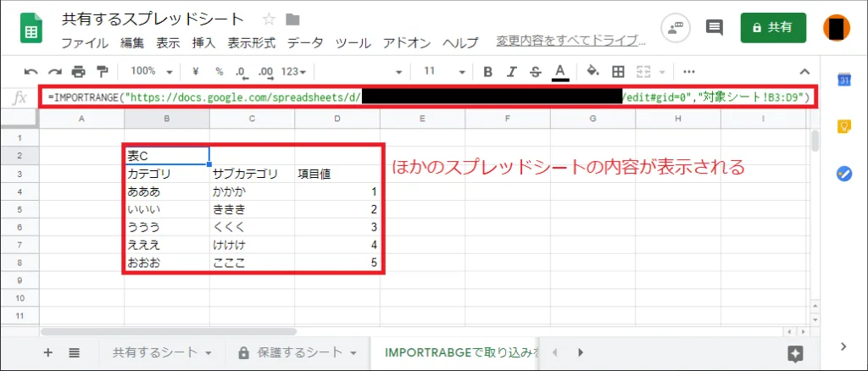Open the Explore button
The height and width of the screenshot is (371, 868).
795,352
